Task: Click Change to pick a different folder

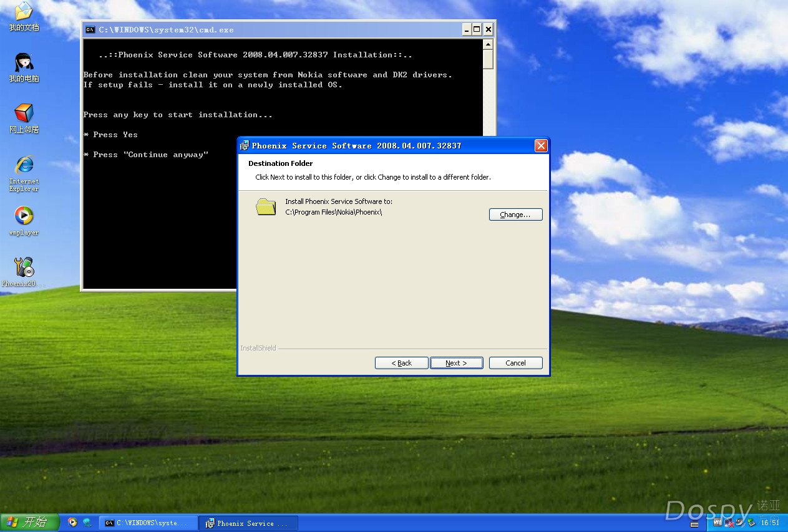Action: 516,215
